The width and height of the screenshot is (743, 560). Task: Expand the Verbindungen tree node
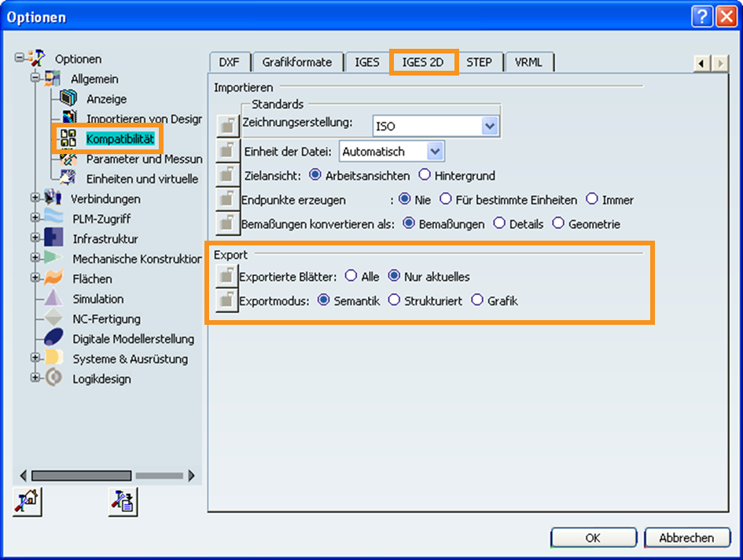click(35, 198)
